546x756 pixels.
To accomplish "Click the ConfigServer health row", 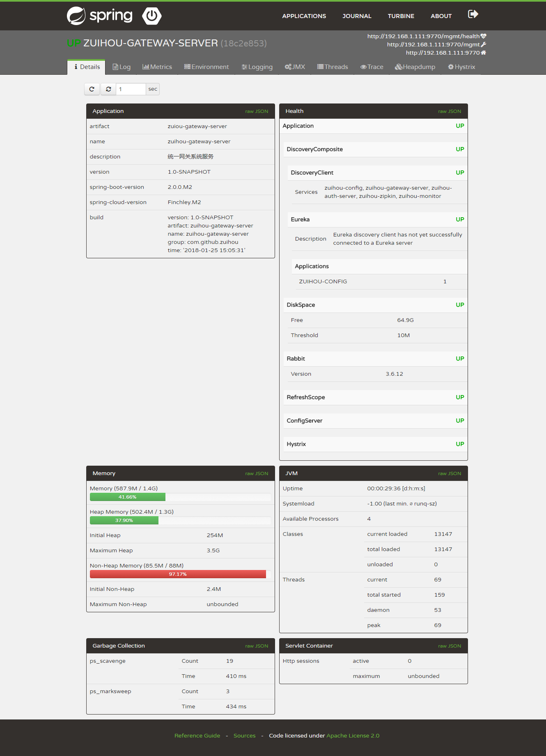I will tap(375, 421).
